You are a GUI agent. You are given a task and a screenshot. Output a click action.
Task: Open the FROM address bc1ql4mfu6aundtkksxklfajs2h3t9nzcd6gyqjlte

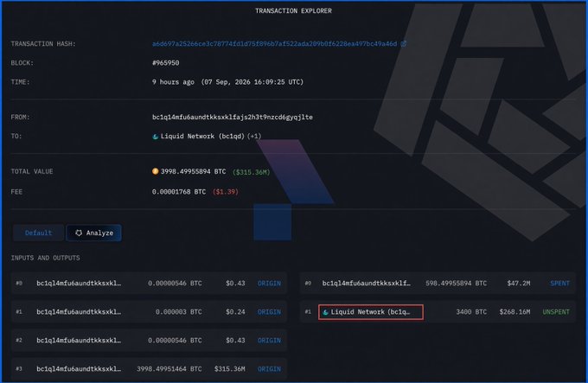(232, 117)
